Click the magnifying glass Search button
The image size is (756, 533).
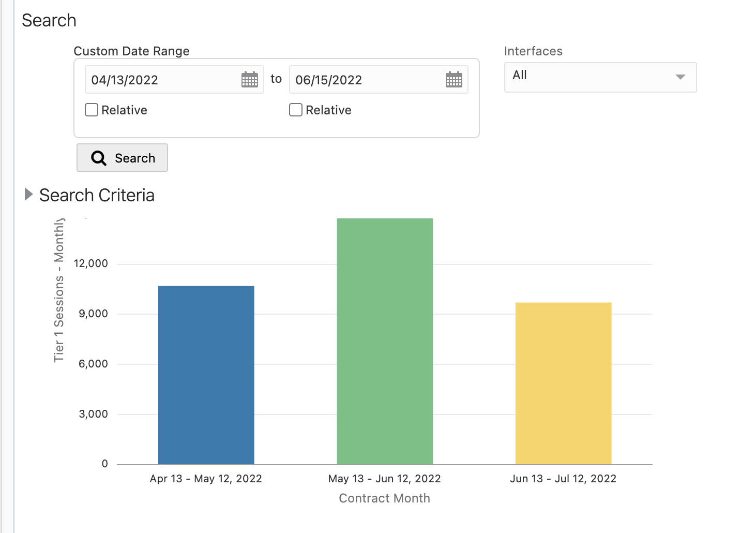tap(123, 158)
